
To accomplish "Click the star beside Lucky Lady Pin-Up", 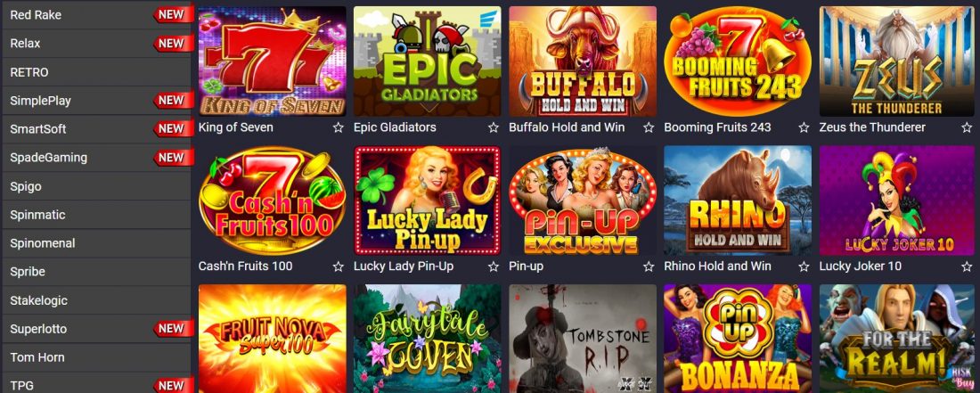I will (494, 266).
